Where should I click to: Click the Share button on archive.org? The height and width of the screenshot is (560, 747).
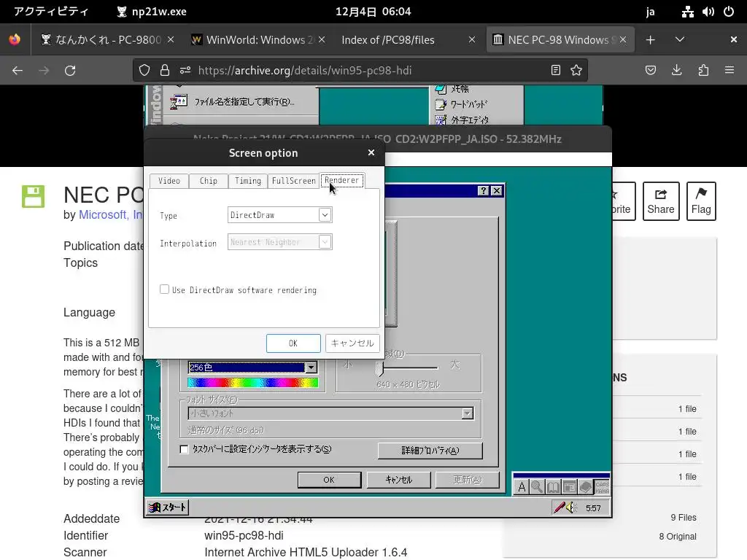pyautogui.click(x=661, y=201)
